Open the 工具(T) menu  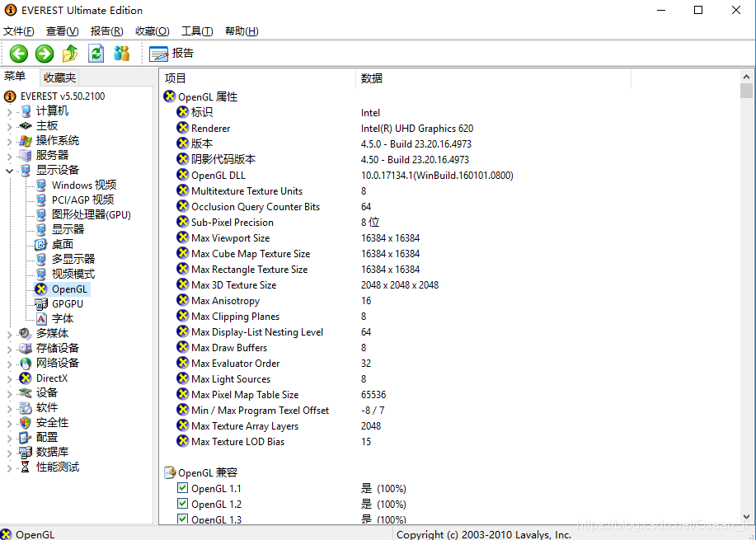197,31
